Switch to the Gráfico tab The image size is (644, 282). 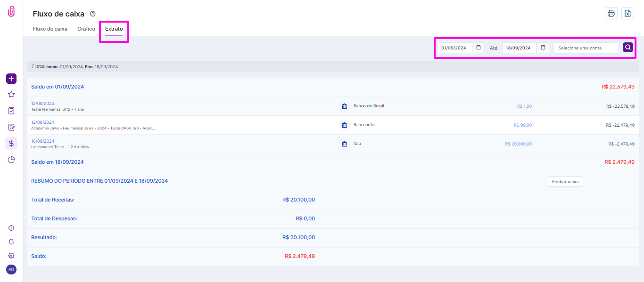[x=86, y=29]
